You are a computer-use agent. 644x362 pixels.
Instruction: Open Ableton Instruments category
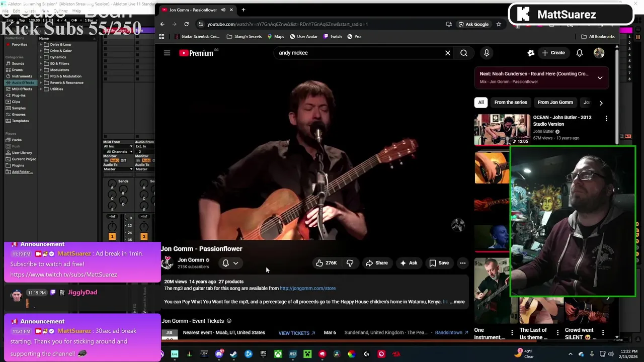pyautogui.click(x=22, y=76)
